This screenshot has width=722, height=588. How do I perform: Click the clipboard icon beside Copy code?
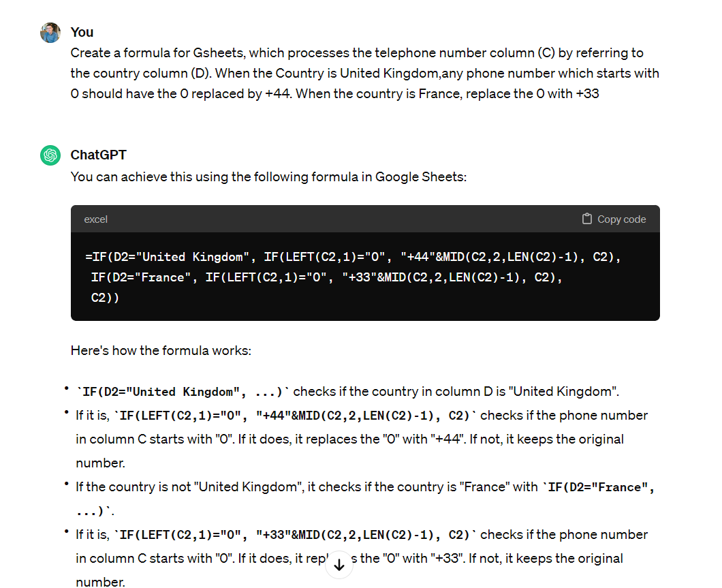[586, 219]
